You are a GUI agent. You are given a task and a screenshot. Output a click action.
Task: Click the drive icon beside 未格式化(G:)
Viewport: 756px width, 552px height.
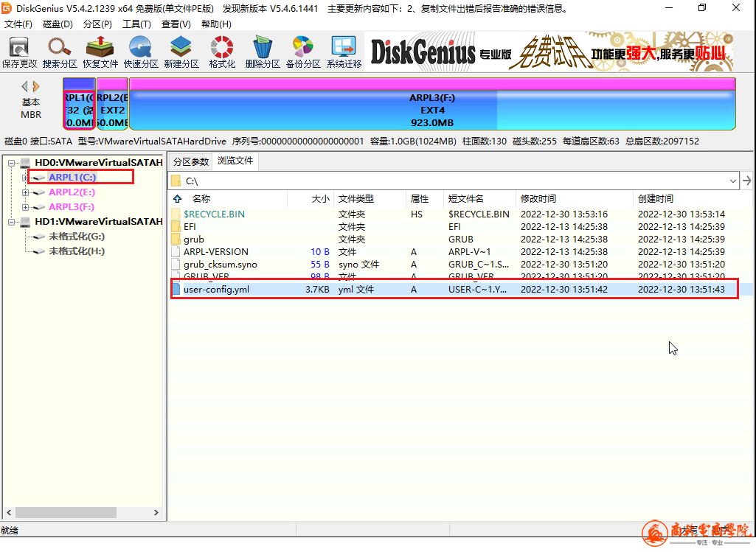click(x=39, y=237)
